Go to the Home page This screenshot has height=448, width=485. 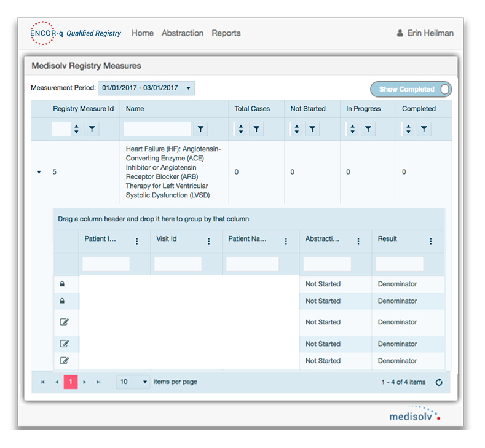pyautogui.click(x=143, y=33)
